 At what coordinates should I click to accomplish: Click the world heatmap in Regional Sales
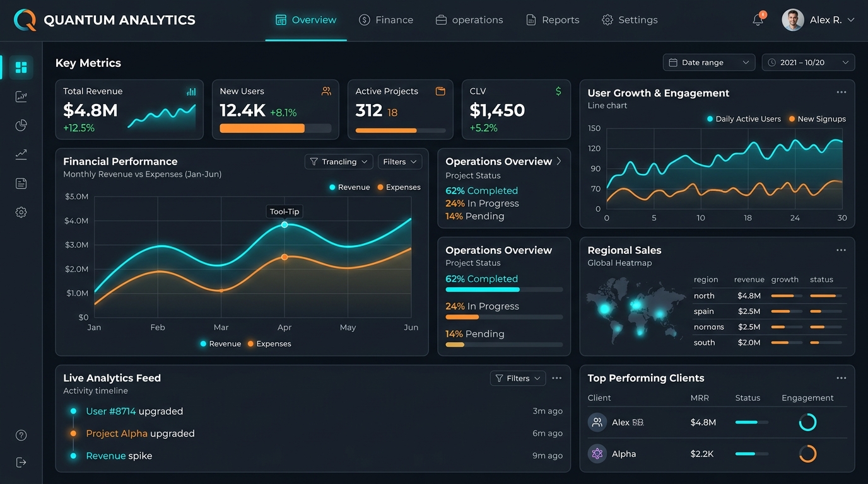636,311
